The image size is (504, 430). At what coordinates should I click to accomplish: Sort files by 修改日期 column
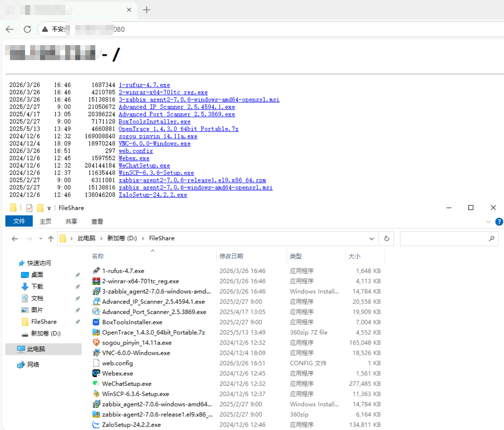pos(231,256)
